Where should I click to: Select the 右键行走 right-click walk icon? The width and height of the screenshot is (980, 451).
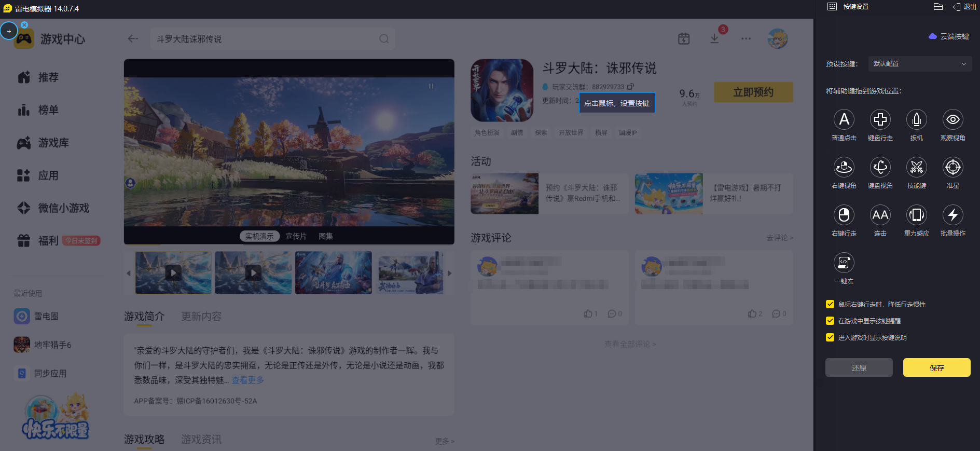[x=844, y=215]
